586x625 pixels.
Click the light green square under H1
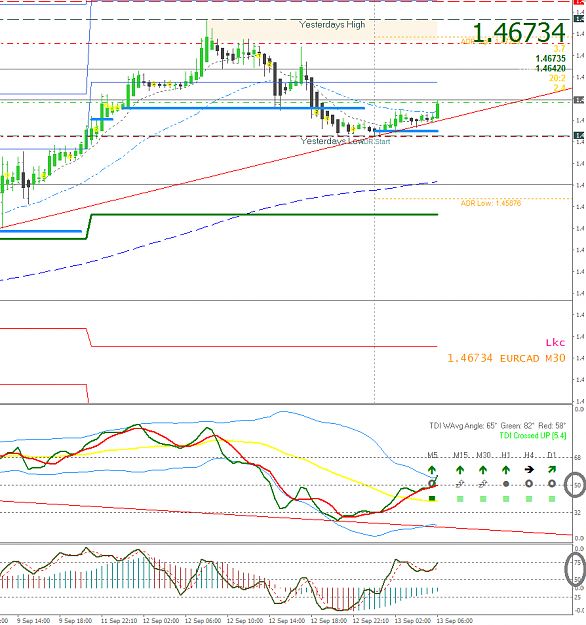point(506,499)
